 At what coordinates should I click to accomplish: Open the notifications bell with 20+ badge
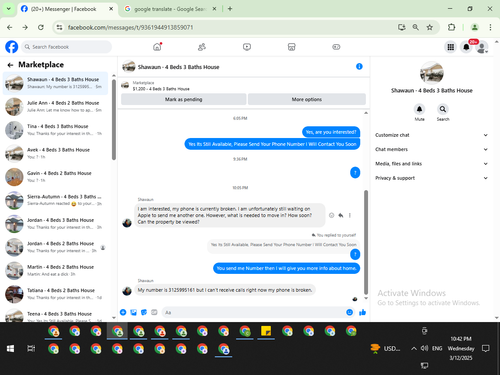click(466, 47)
